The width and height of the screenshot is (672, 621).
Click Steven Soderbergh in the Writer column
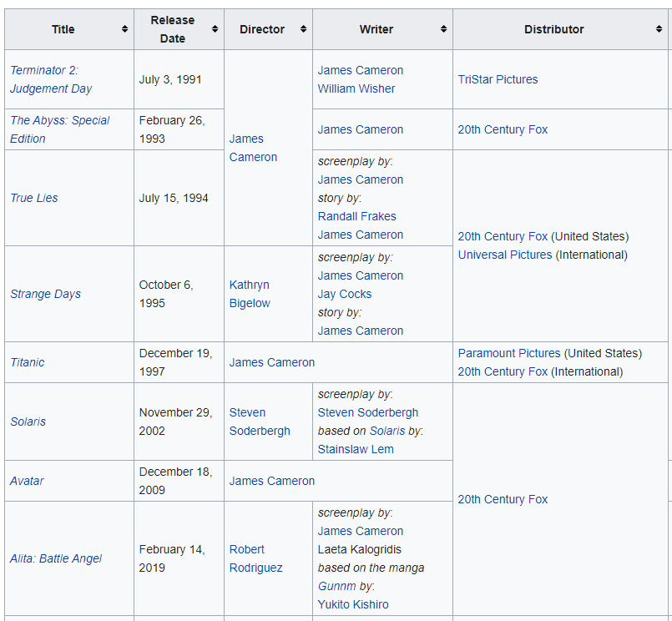coord(367,412)
